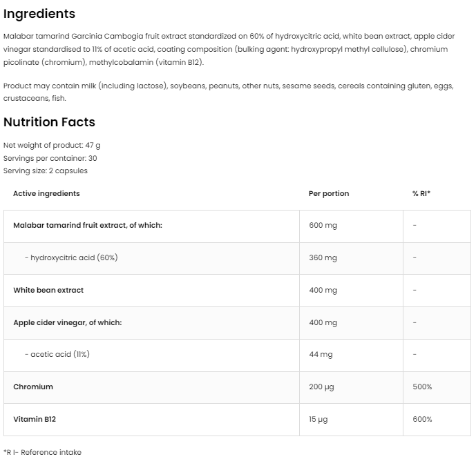Click the Reference intake footnote
Screen dimensions: 476x459
coord(42,452)
